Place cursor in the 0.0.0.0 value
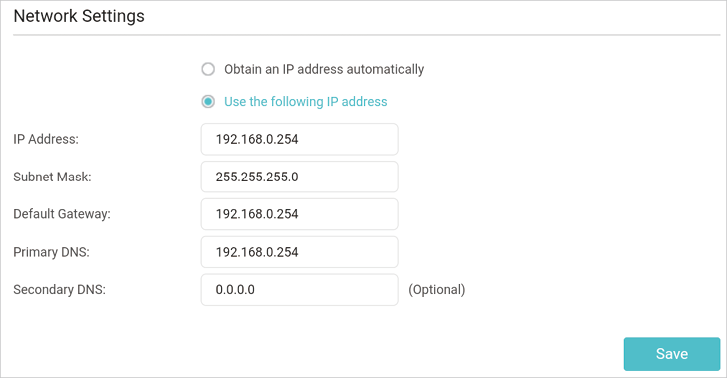Screen dimensions: 727x378 click(x=235, y=289)
